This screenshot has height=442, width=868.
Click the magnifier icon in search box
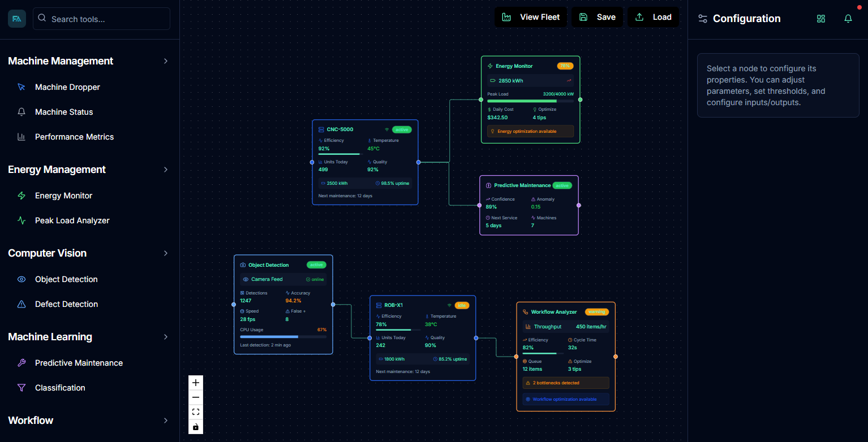(42, 18)
